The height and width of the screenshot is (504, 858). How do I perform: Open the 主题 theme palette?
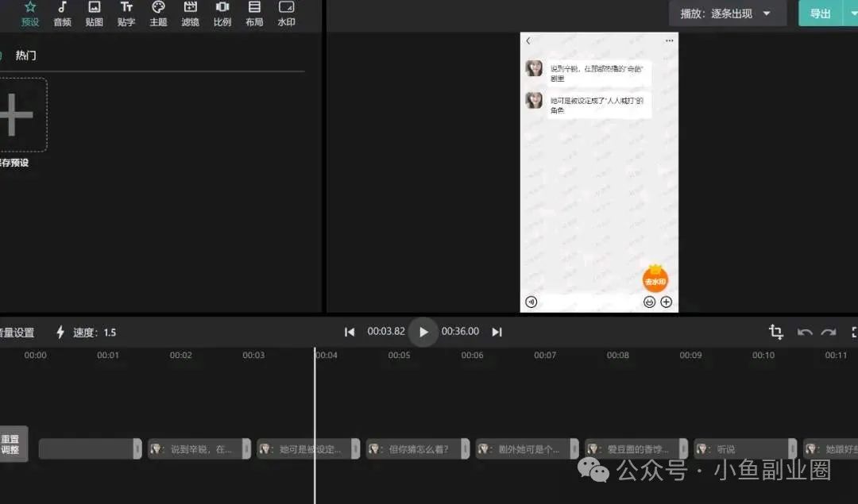(x=158, y=13)
